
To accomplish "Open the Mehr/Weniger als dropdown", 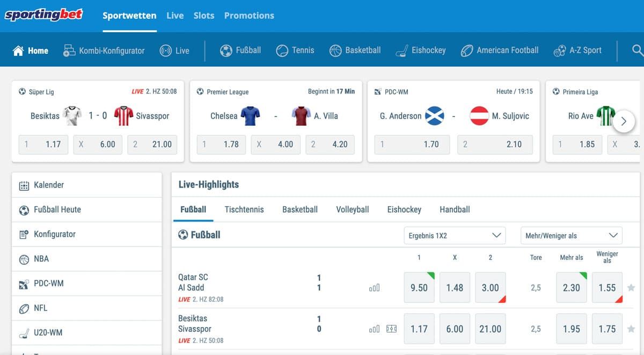I will point(570,235).
